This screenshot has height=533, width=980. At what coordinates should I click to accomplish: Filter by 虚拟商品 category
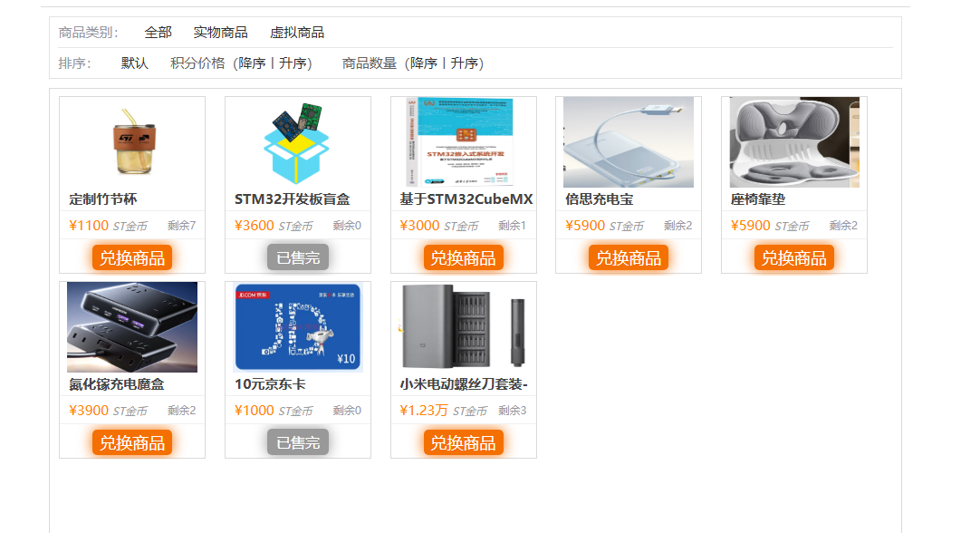(x=297, y=33)
